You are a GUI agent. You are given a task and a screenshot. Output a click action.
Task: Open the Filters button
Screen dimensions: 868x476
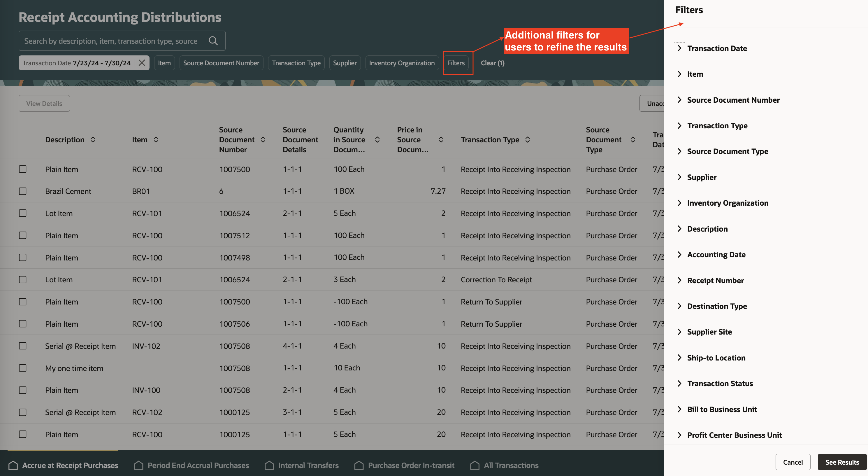[x=456, y=63]
